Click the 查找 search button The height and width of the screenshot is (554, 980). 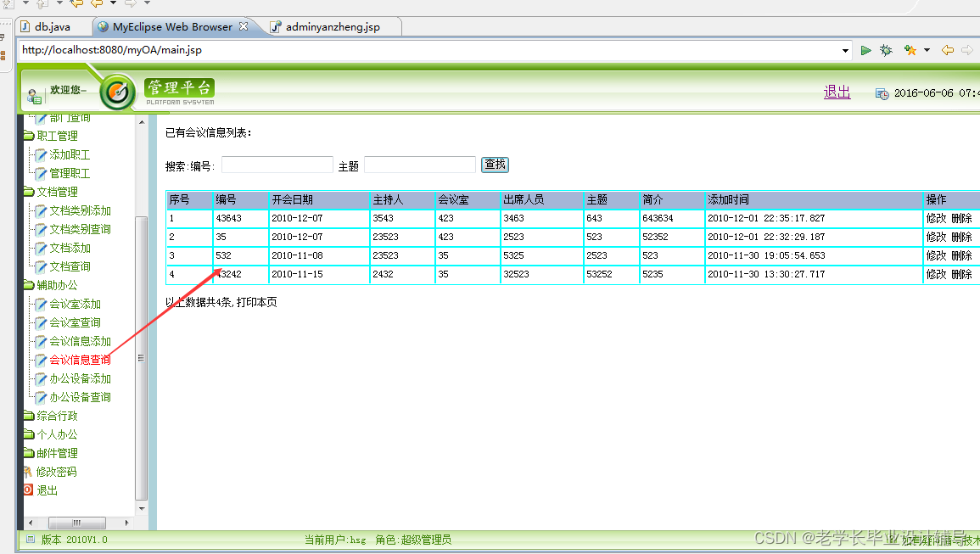[495, 165]
